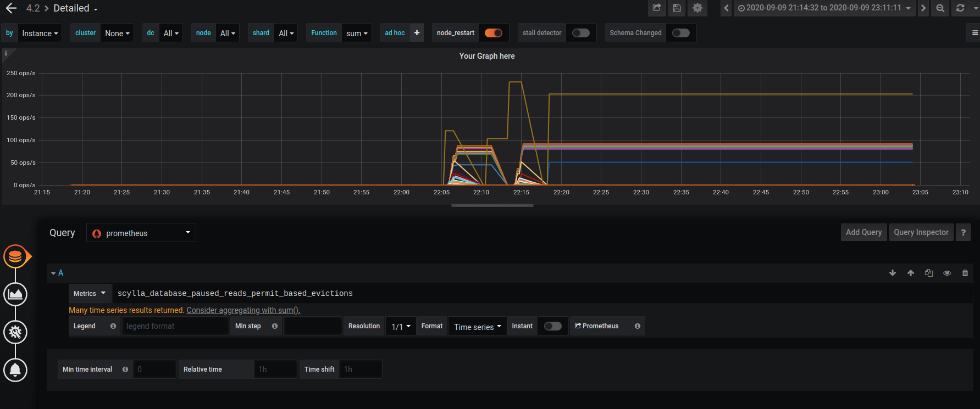The height and width of the screenshot is (409, 980).
Task: Click the ad hoc filter plus button
Action: pos(417,33)
